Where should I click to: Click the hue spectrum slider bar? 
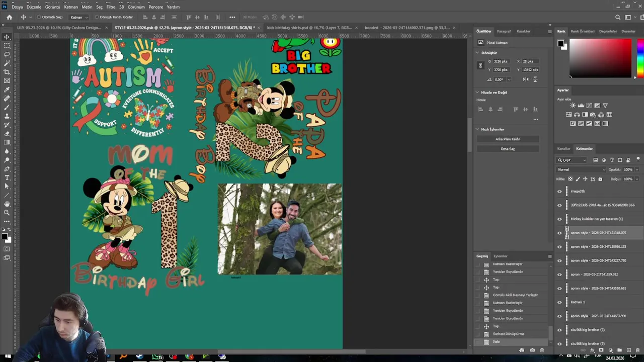tap(640, 58)
